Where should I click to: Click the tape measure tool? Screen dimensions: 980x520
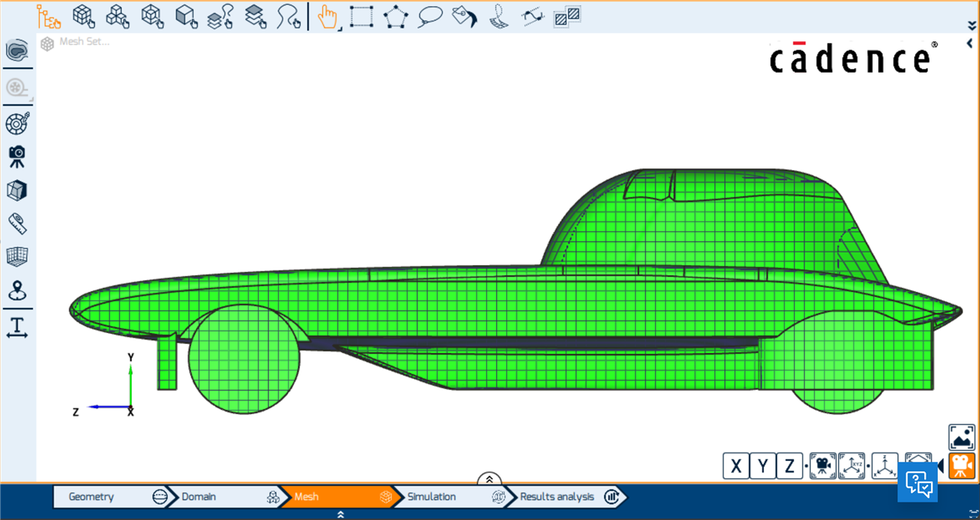(x=17, y=223)
